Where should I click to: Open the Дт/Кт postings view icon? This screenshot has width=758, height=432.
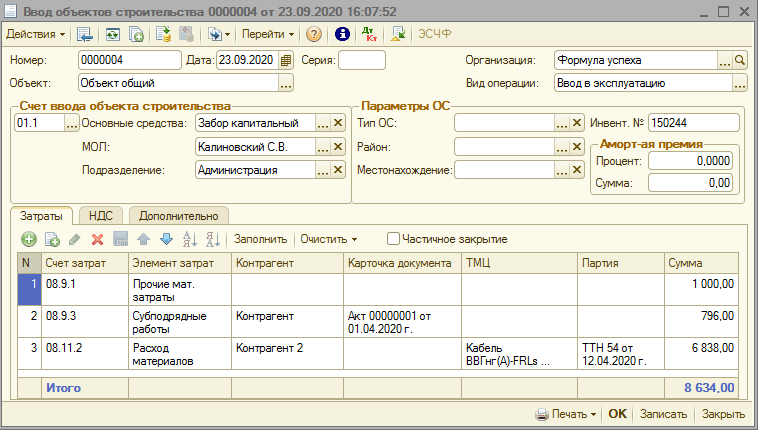[x=371, y=34]
